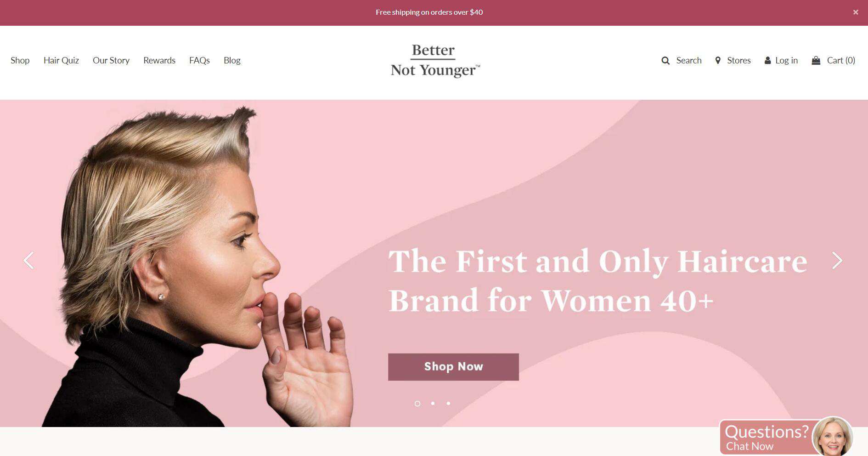868x456 pixels.
Task: Click the Cart (0) text link
Action: pos(841,61)
